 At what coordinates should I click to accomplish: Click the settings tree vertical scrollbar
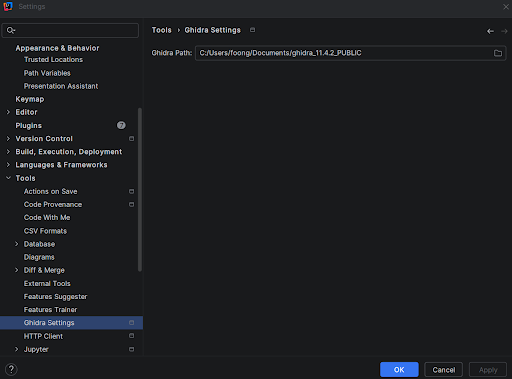(140, 189)
